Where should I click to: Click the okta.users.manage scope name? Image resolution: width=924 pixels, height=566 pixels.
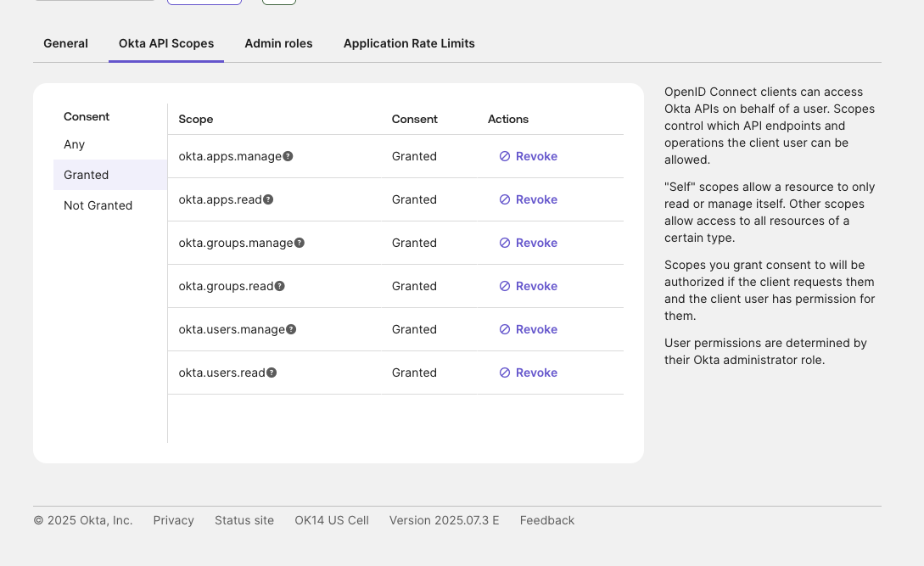pyautogui.click(x=232, y=329)
